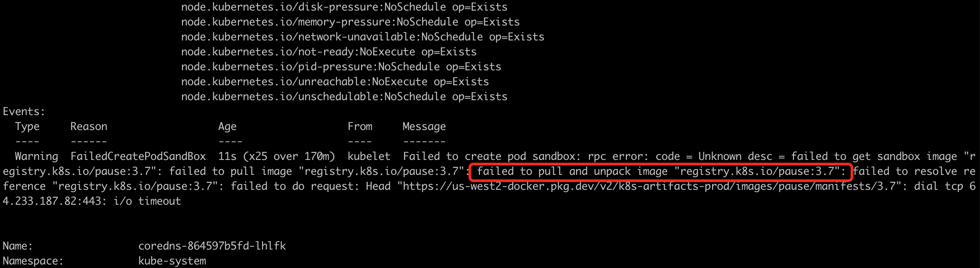Click the memory-pressure toleration line
The width and height of the screenshot is (980, 268).
pyautogui.click(x=350, y=22)
